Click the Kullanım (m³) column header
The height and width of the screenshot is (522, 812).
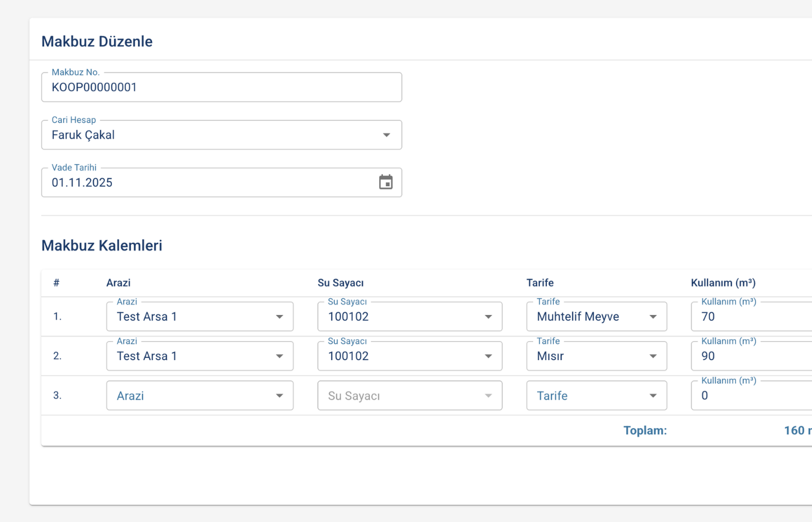723,283
